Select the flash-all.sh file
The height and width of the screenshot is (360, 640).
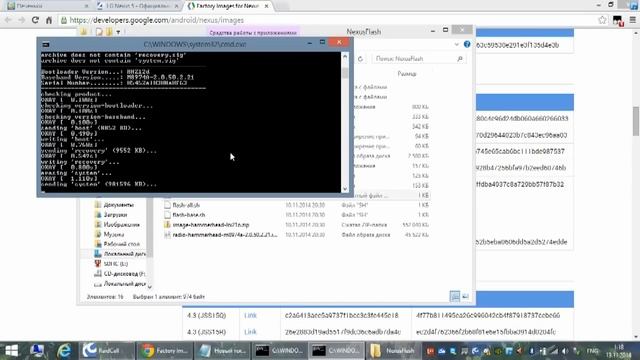coord(186,205)
